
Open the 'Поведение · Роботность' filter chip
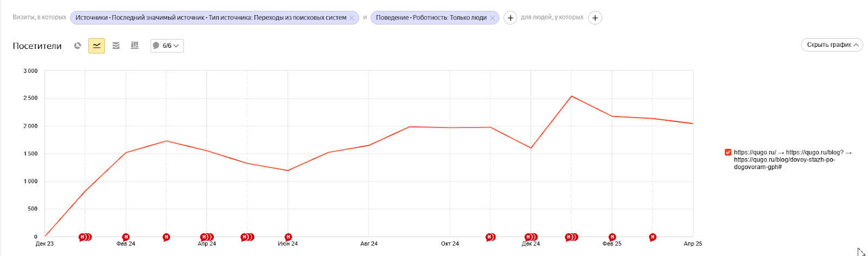[x=431, y=18]
